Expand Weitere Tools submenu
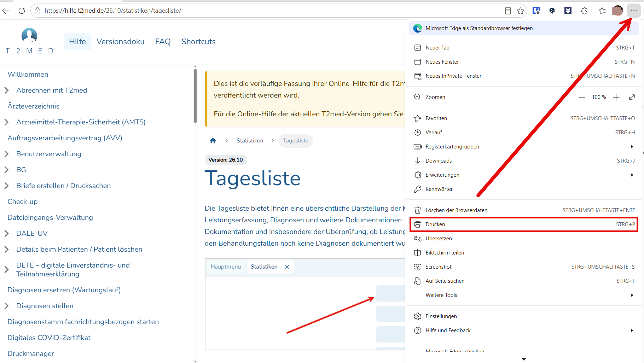Viewport: 644px width, 363px height. 524,295
